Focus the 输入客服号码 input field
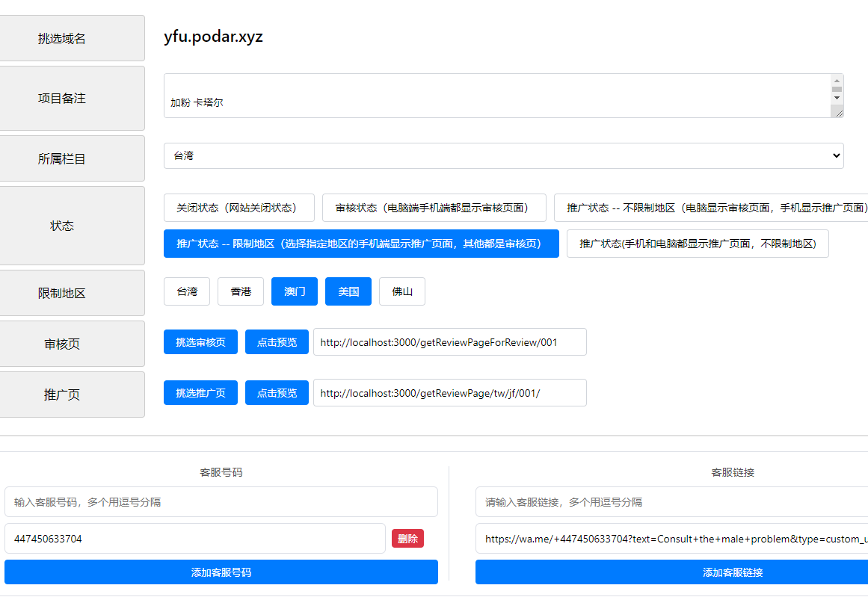868x597 pixels. (221, 502)
